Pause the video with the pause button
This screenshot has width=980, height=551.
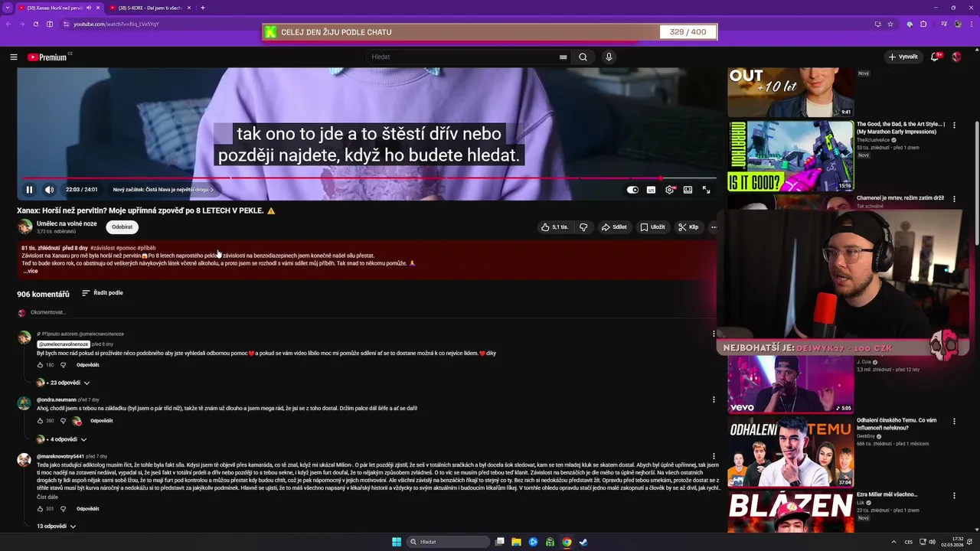point(29,190)
